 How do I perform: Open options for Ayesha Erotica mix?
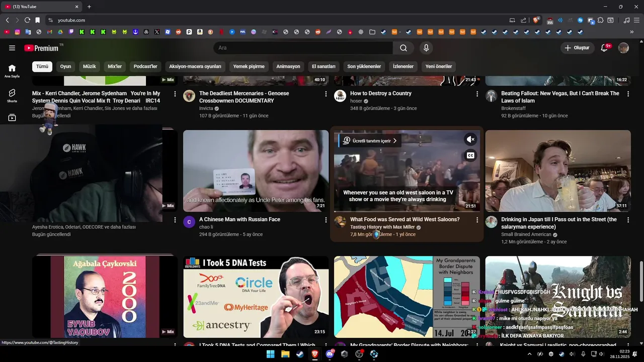click(175, 220)
